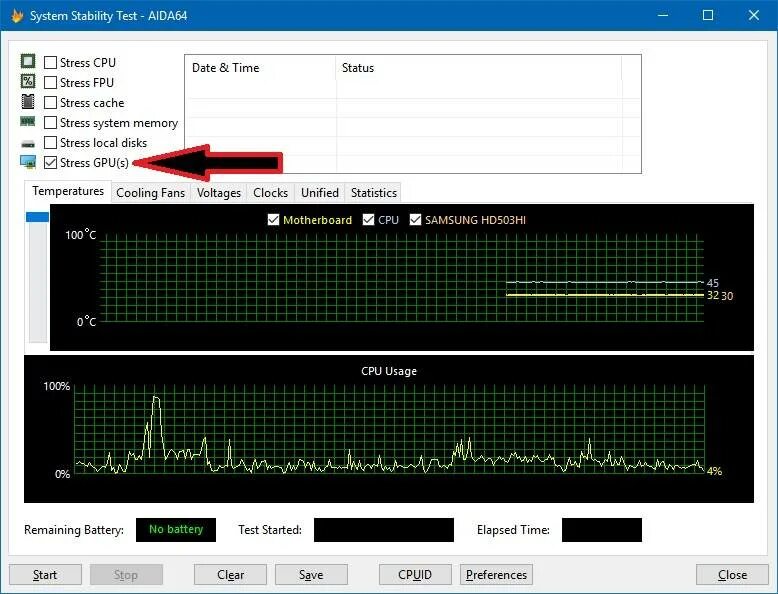Image resolution: width=778 pixels, height=594 pixels.
Task: Select the Temperatures tab
Action: coord(68,191)
